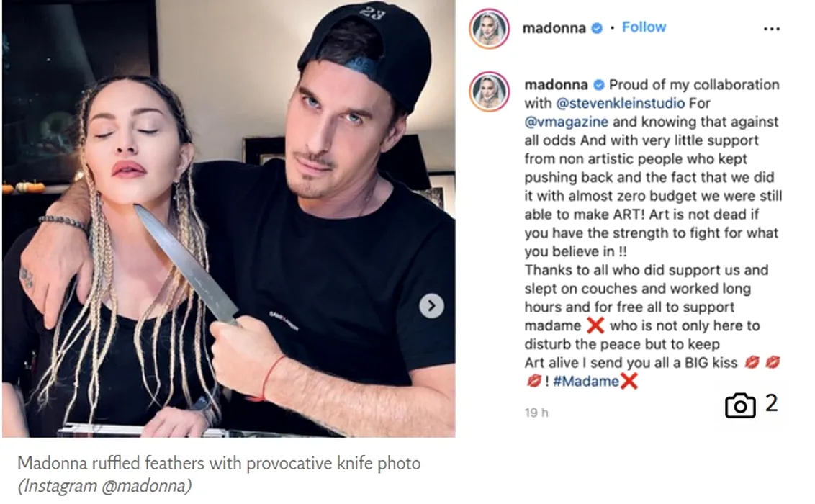Click the red X emoji after madame
Screen dimensions: 815x504
(595, 325)
